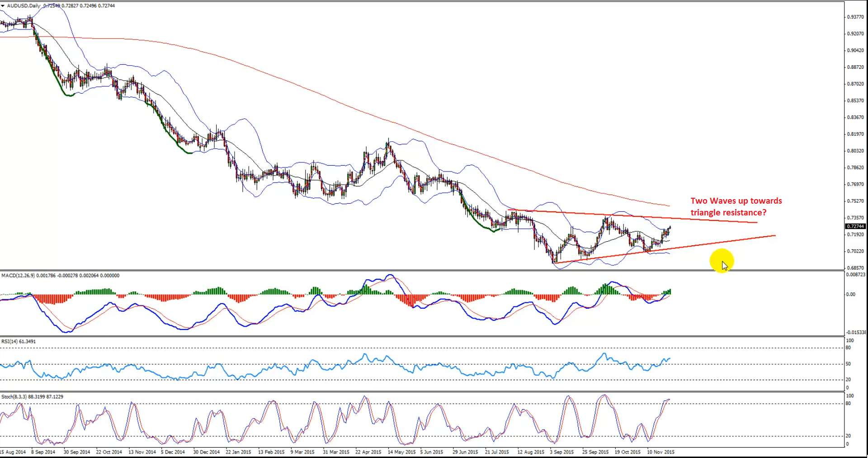
Task: Click the '3 Sep 2015' date label
Action: [561, 452]
